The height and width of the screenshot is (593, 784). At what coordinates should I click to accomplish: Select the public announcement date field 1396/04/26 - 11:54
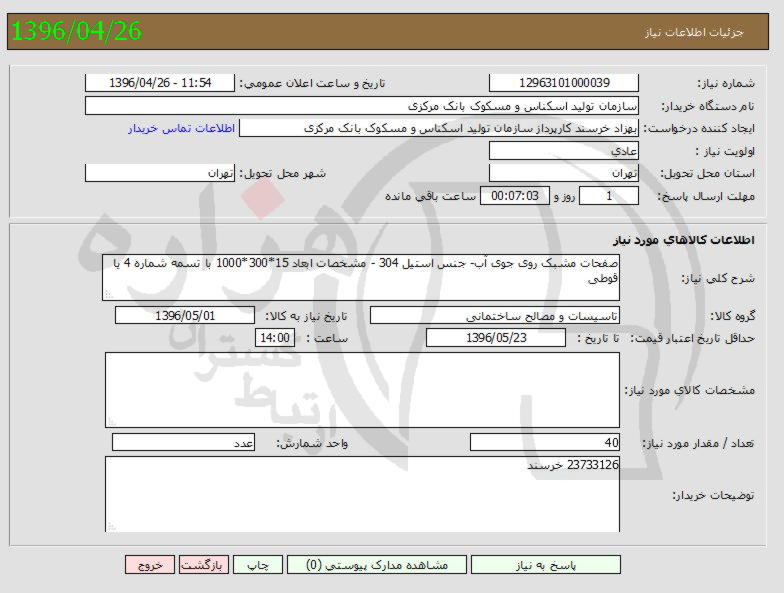[x=160, y=83]
